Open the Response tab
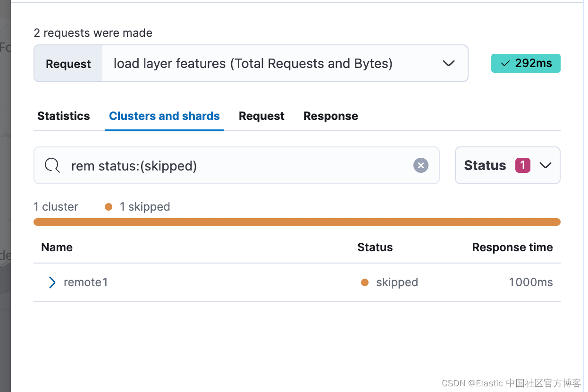 (x=330, y=116)
